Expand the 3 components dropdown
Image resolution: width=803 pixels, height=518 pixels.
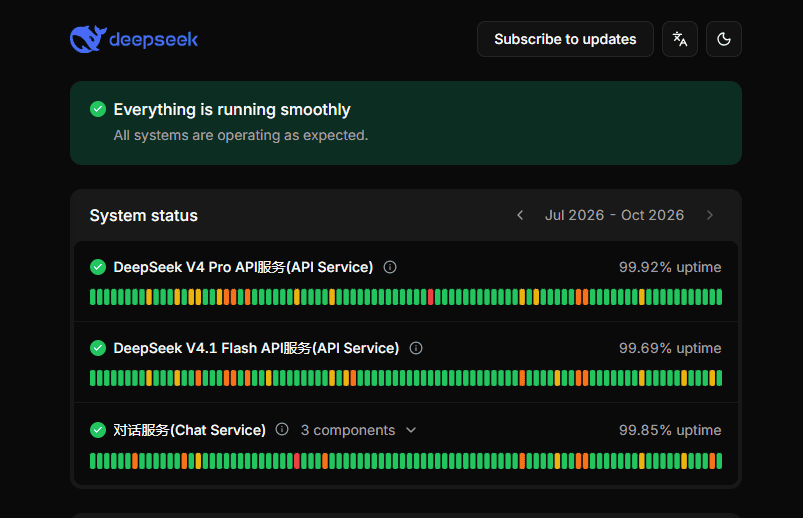(358, 430)
